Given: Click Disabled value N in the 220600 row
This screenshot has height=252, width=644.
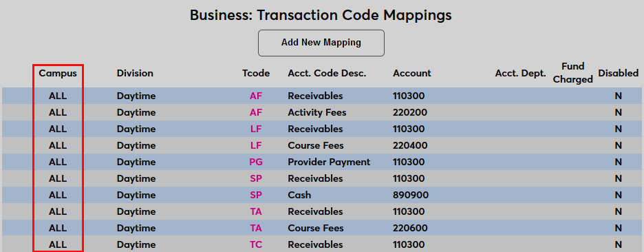Looking at the screenshot, I should click(x=618, y=228).
